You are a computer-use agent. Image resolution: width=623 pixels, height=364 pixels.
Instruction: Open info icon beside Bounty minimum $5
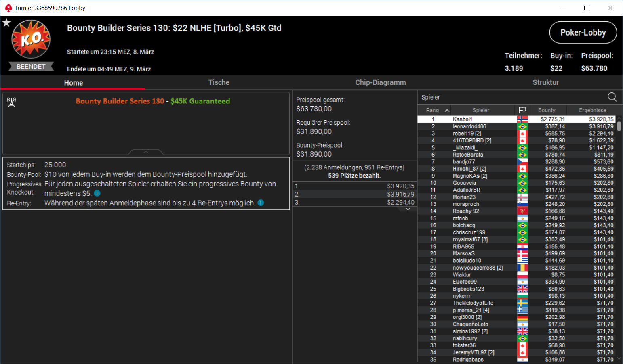click(x=97, y=193)
